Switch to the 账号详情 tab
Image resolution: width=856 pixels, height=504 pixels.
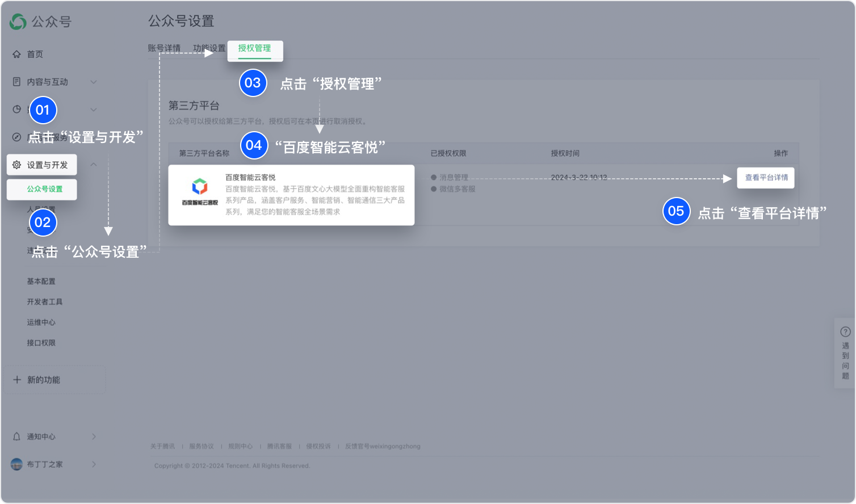164,48
